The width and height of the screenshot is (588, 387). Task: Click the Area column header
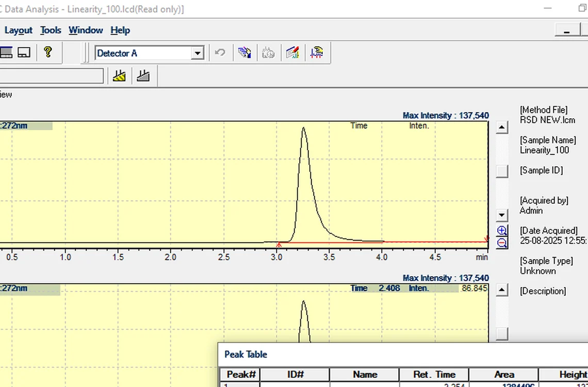coord(503,374)
